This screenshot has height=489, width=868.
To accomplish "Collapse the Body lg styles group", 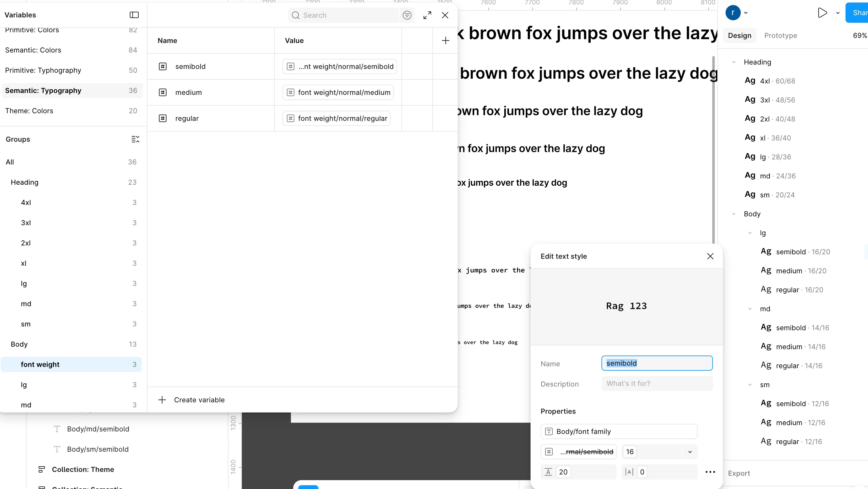I will click(x=750, y=233).
